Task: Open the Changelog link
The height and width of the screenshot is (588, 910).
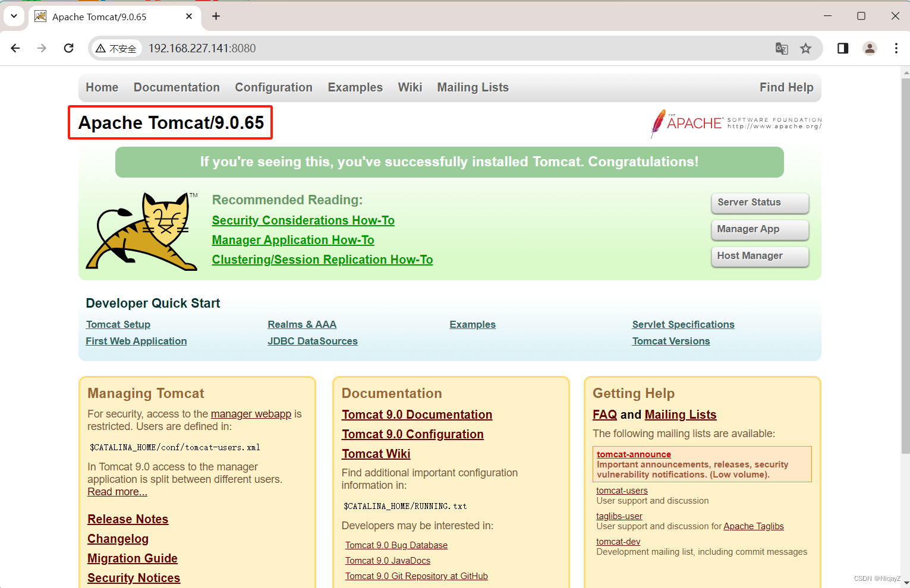Action: click(x=118, y=539)
